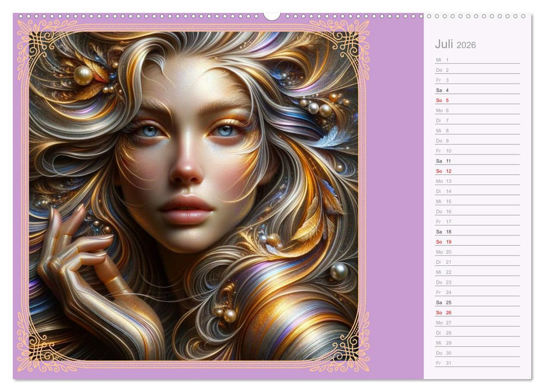Click the year label 2026
Screen dimensions: 544x392
tap(466, 45)
